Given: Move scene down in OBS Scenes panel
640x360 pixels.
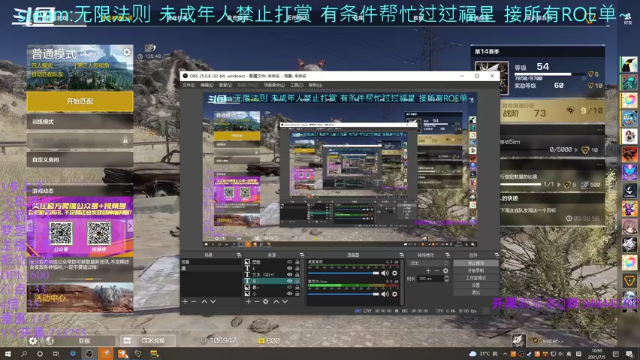Looking at the screenshot, I should click(x=213, y=301).
